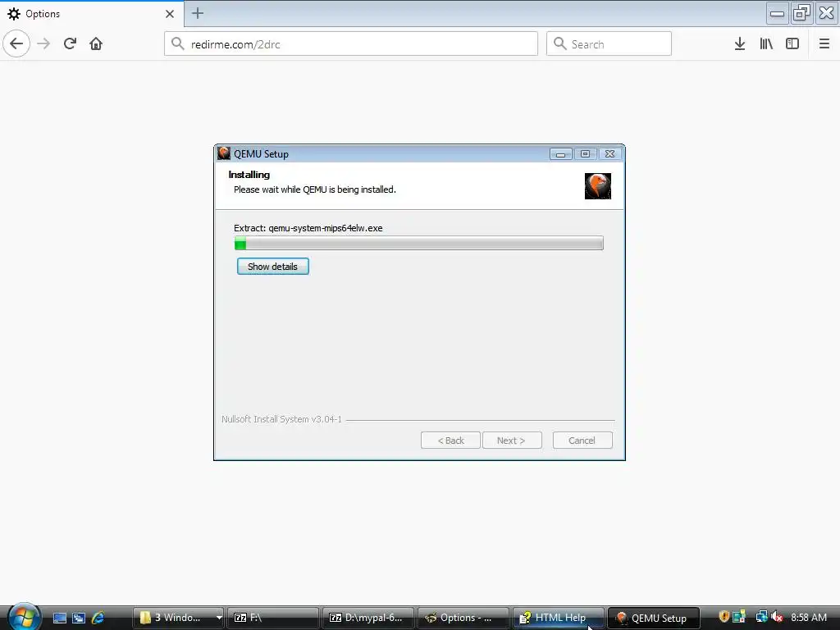The image size is (840, 630).
Task: Click the network tray icon
Action: [x=761, y=617]
